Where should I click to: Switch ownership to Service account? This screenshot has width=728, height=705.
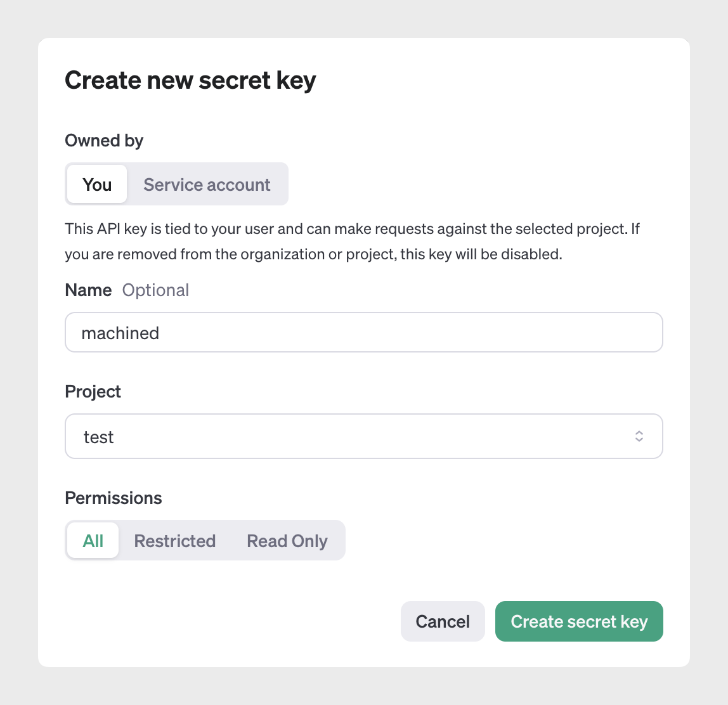207,184
